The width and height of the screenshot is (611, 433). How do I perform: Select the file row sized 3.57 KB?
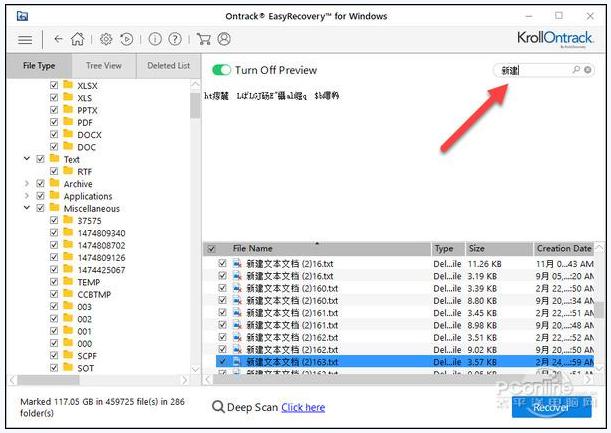(x=404, y=362)
